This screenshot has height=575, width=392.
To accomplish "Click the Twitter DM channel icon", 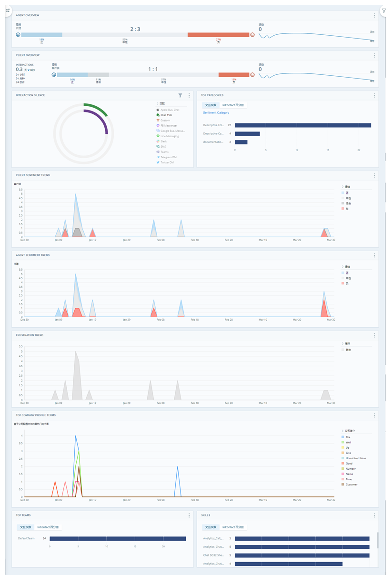I will pyautogui.click(x=158, y=162).
